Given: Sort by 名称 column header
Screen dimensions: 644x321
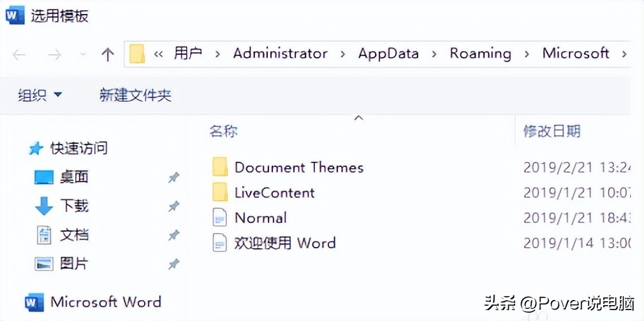Looking at the screenshot, I should click(x=223, y=131).
